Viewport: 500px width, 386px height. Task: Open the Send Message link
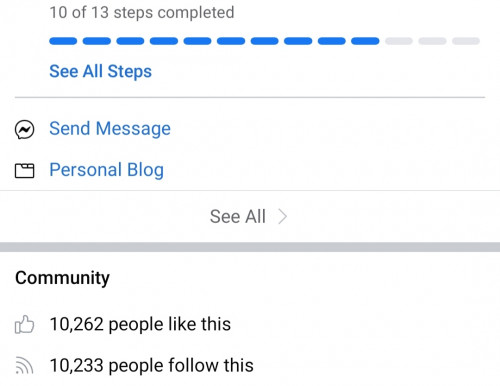[x=110, y=129]
